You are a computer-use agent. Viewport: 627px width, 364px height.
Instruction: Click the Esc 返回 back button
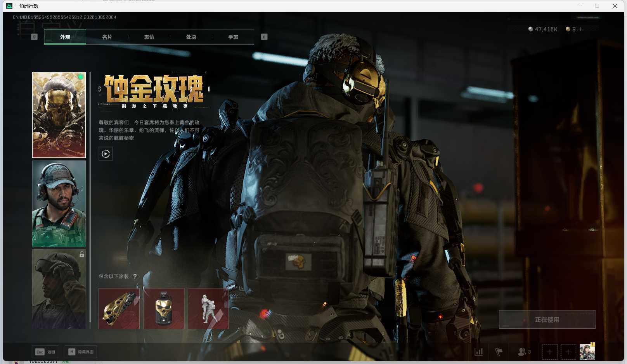pyautogui.click(x=45, y=352)
